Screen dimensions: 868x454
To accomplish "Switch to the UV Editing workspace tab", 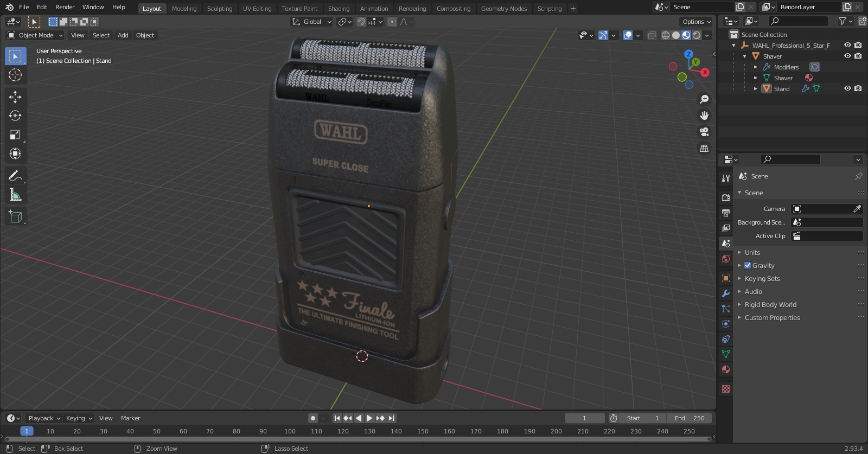I will pos(257,9).
